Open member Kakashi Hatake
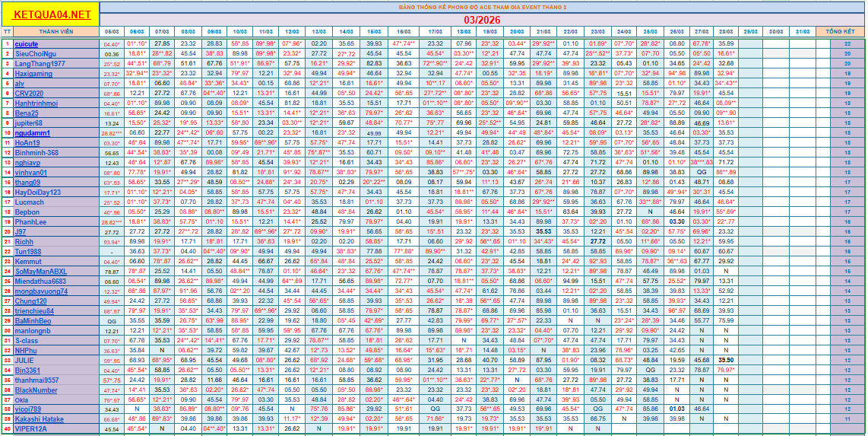868x436 pixels. pos(40,420)
